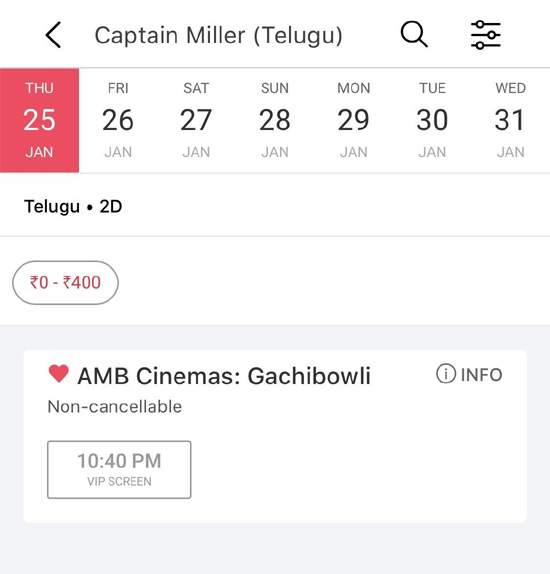This screenshot has height=574, width=550.
Task: Open search with the magnifier icon
Action: 414,34
